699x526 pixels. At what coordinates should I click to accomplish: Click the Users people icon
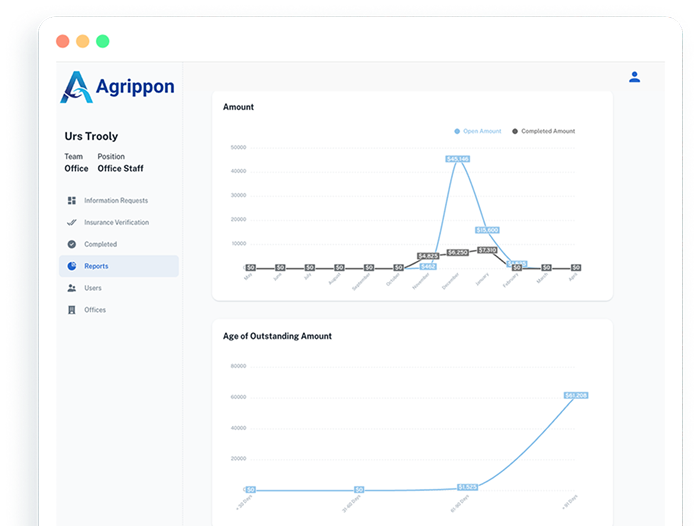72,288
